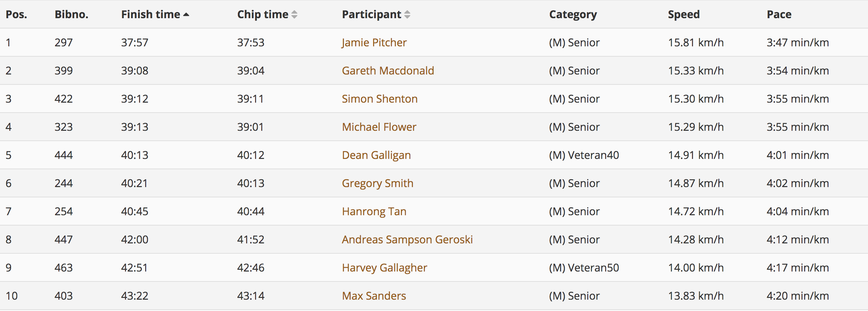
Task: Open Gareth Macdonald's result link
Action: 388,71
